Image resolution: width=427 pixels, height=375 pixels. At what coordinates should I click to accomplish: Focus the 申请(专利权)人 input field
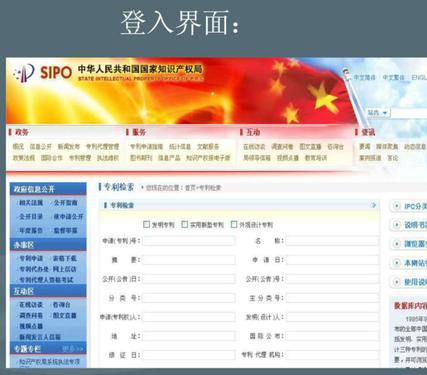(189, 317)
